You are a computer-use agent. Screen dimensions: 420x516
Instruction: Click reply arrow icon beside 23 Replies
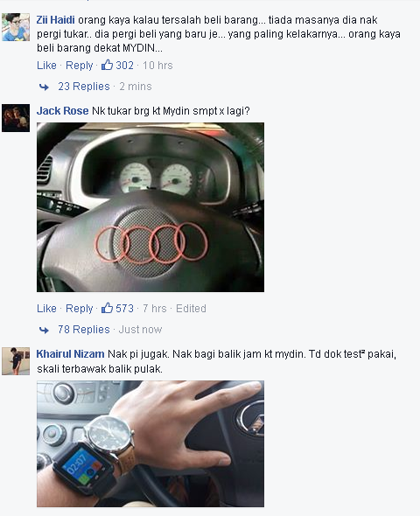(x=44, y=87)
